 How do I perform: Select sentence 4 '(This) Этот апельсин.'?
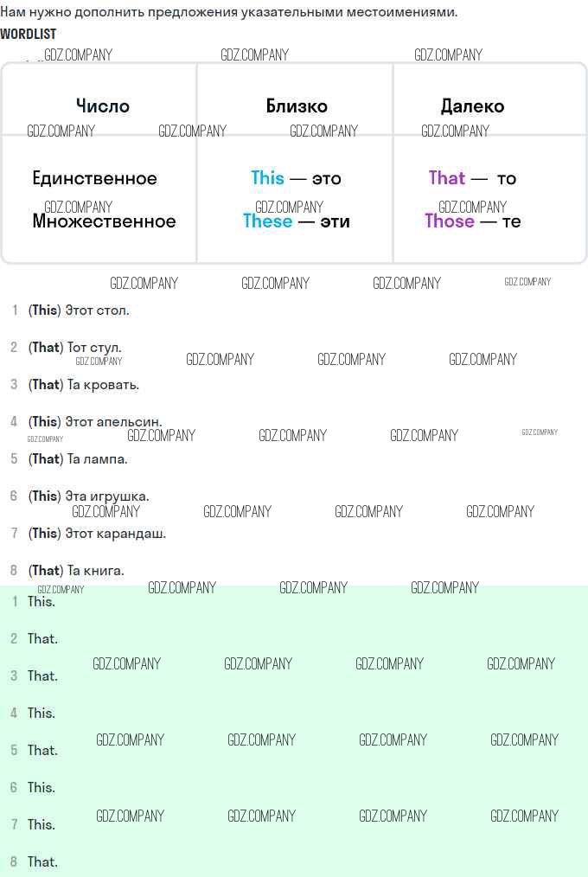point(95,422)
